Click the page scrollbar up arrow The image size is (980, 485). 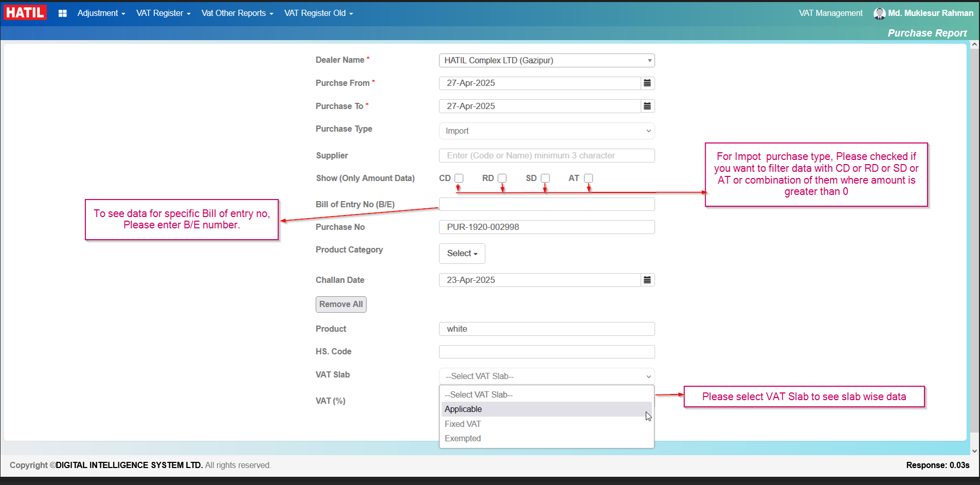[974, 45]
